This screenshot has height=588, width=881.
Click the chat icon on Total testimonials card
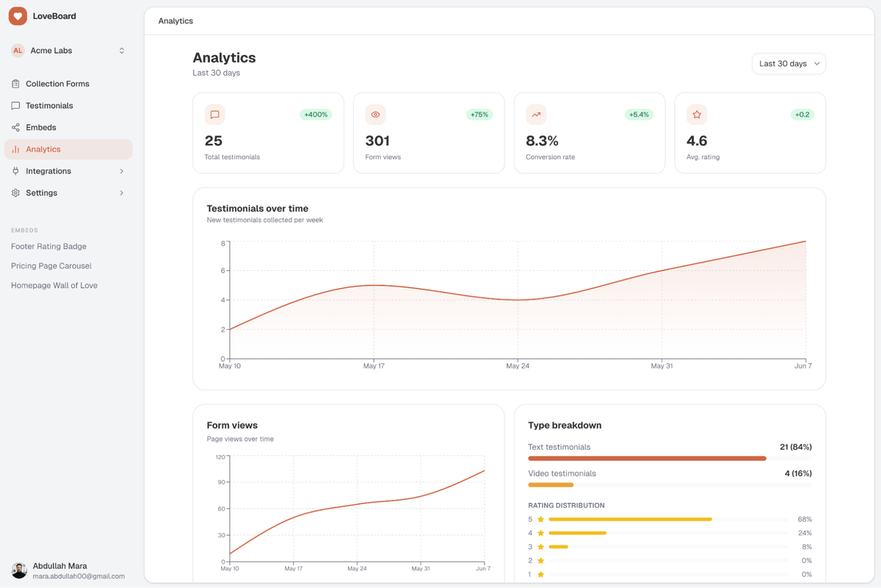pos(214,115)
